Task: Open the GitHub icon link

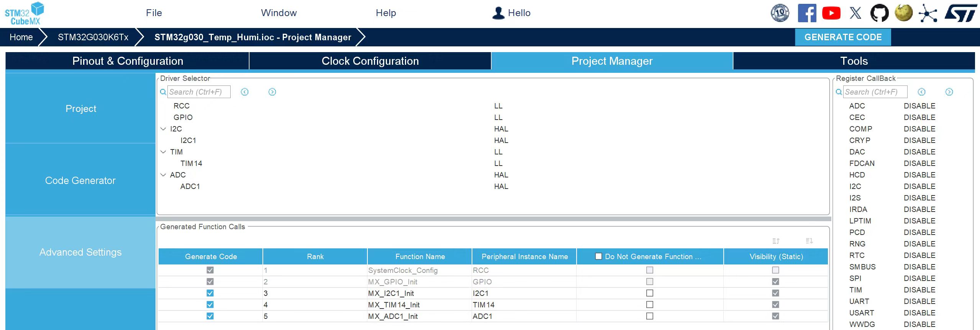Action: (879, 13)
